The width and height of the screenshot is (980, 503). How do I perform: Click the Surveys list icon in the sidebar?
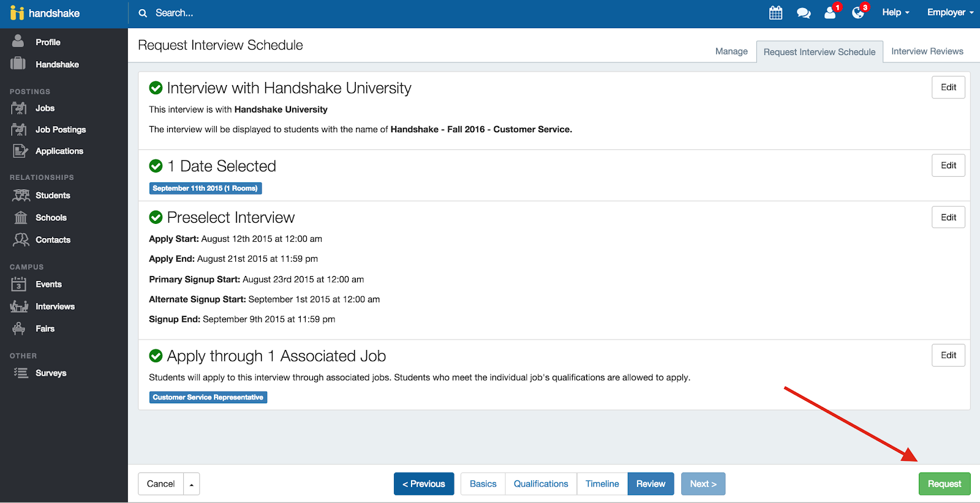click(x=21, y=373)
